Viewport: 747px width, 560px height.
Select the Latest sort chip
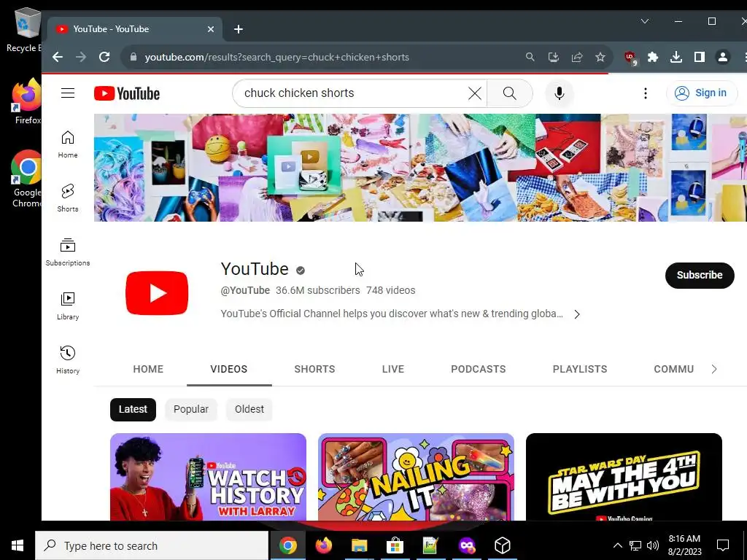click(x=133, y=410)
